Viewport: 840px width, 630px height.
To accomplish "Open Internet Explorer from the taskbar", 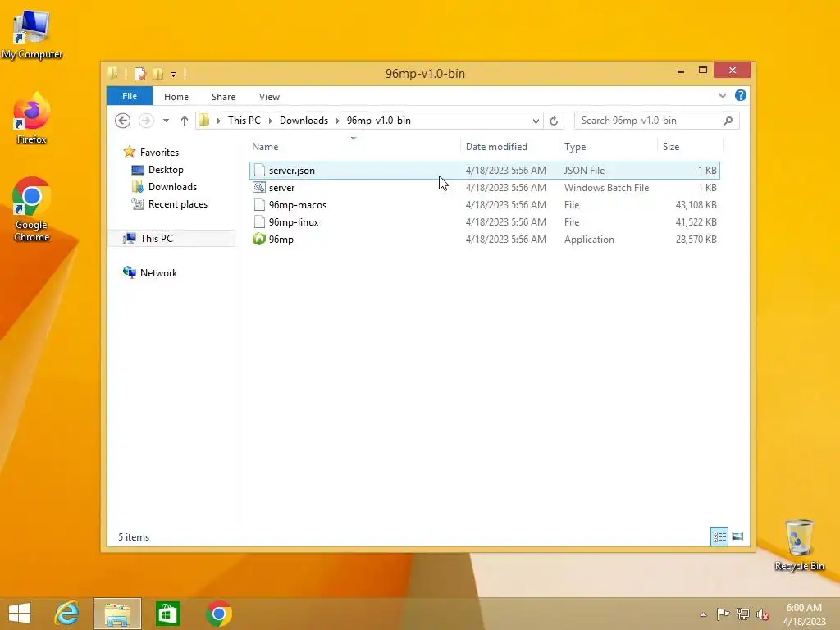I will coord(67,614).
